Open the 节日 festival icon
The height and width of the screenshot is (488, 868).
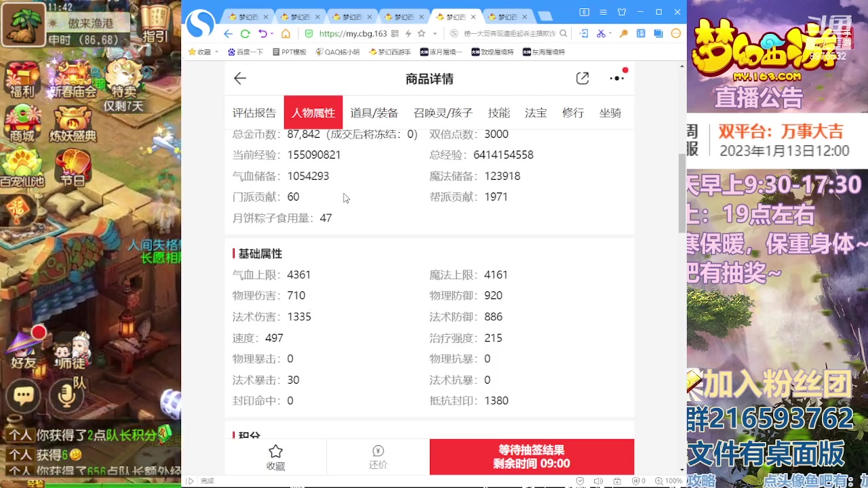pos(73,167)
